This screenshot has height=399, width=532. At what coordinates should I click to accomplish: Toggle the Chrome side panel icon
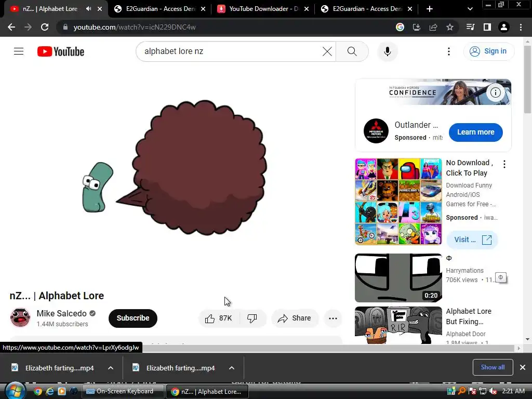click(487, 27)
